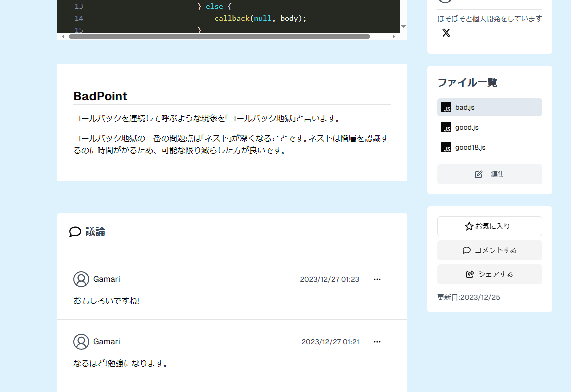This screenshot has height=392, width=571.
Task: Open Gamari's profile from the 01:23 comment
Action: tap(107, 279)
